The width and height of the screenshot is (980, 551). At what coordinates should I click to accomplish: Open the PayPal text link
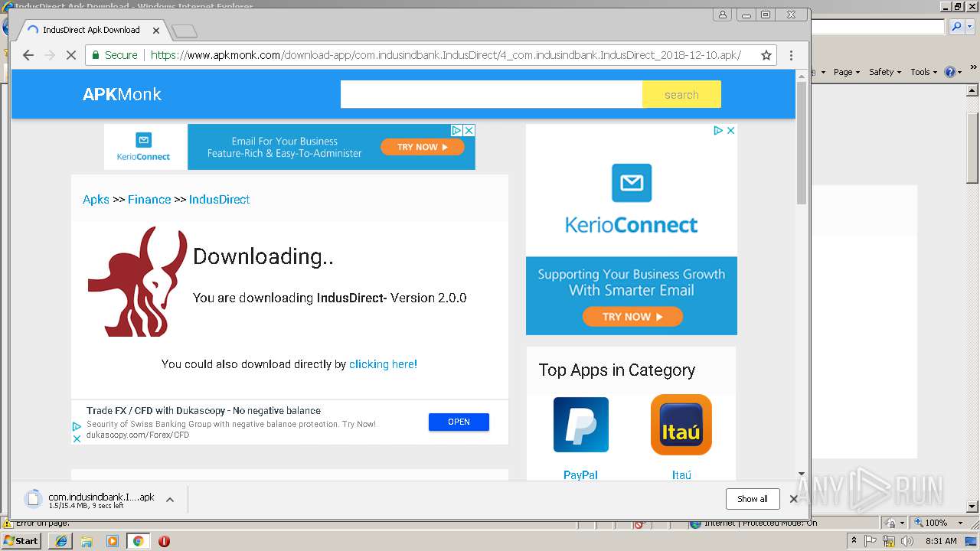[580, 474]
